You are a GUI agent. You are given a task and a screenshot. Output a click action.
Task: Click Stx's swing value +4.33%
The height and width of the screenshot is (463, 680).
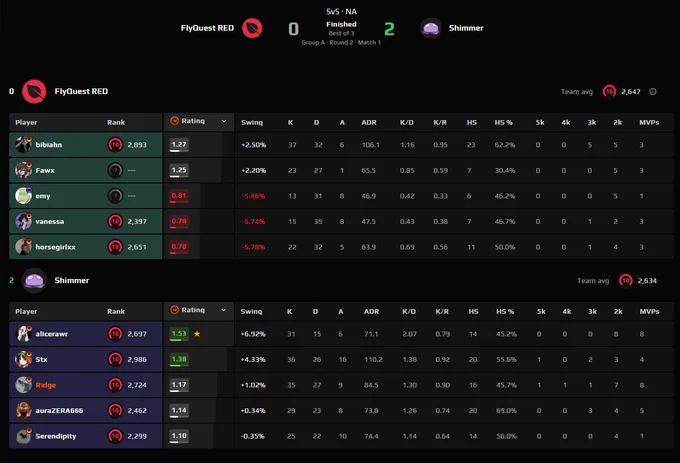[253, 359]
